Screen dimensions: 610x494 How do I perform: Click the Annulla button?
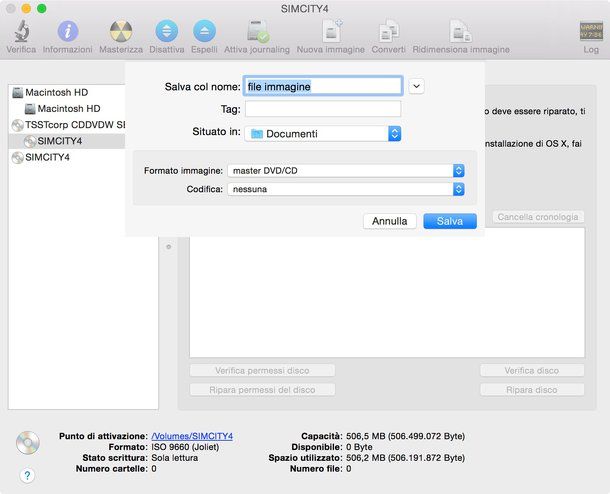(x=389, y=221)
